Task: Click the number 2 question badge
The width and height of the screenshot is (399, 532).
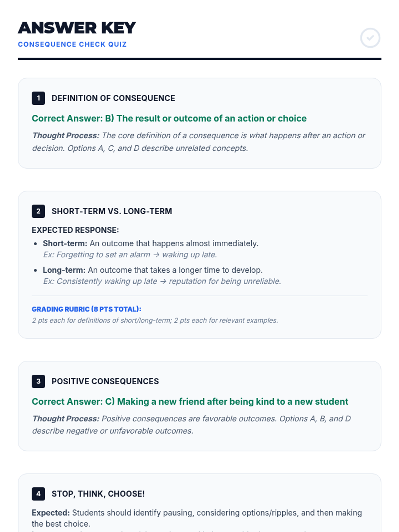Action: (38, 211)
